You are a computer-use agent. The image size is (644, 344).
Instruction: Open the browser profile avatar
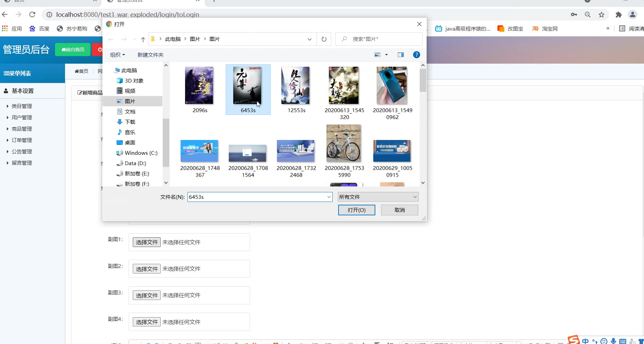point(632,14)
